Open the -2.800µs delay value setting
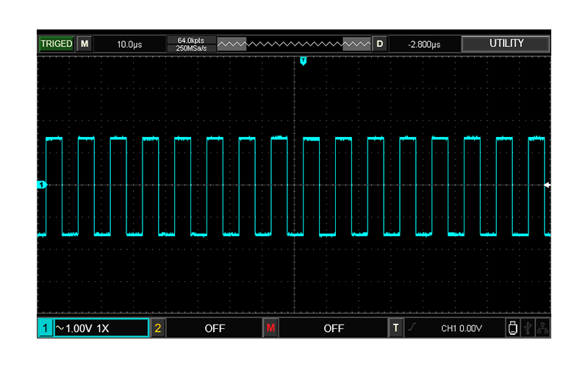 coord(424,44)
